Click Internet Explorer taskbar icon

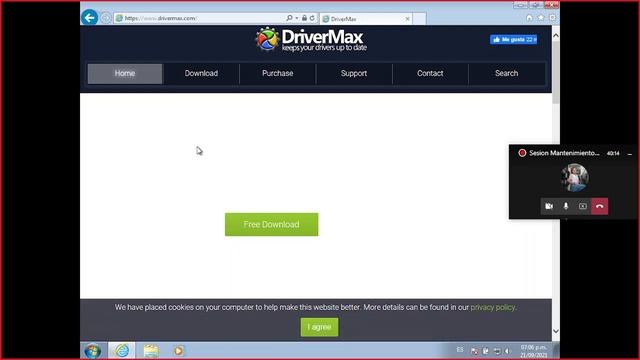click(122, 351)
